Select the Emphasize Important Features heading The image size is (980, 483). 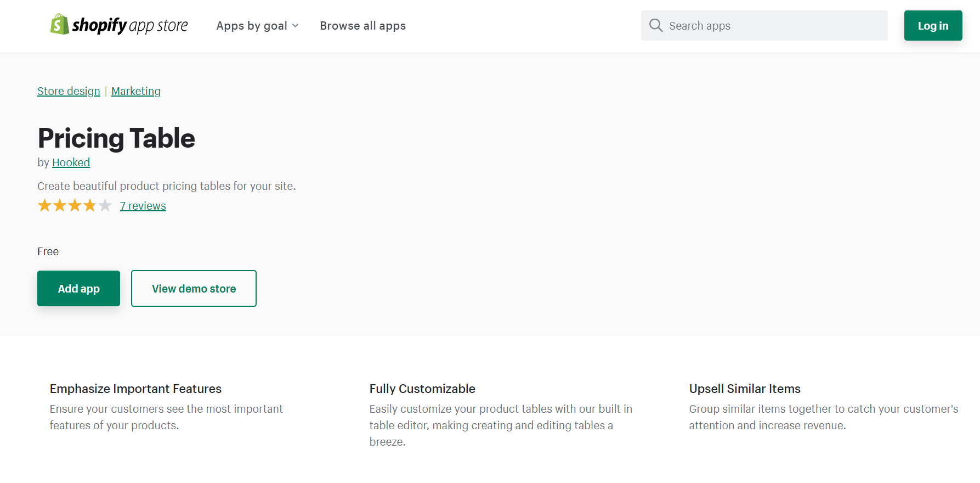(135, 389)
